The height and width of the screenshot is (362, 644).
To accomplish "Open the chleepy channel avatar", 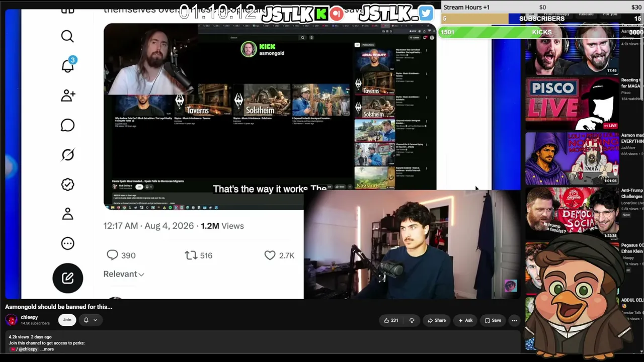I will tap(11, 320).
